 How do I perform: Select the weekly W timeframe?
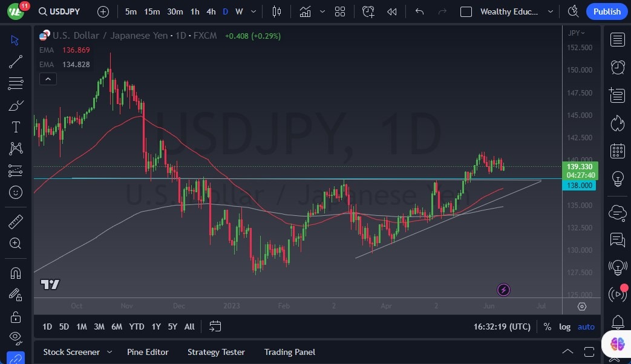(x=239, y=11)
